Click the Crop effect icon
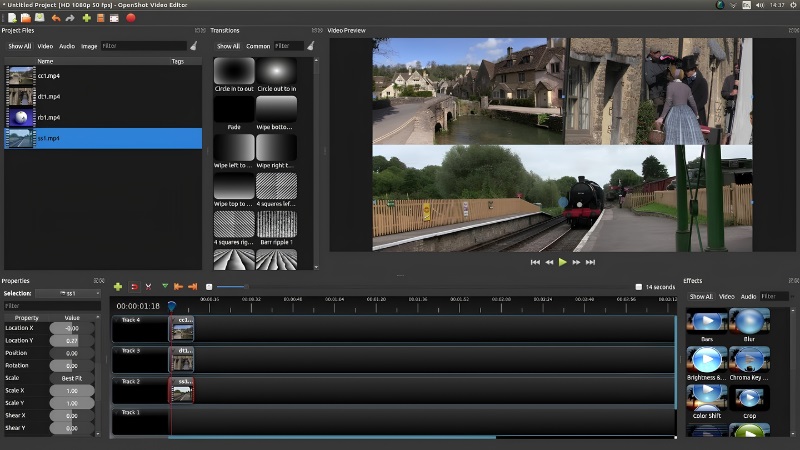 [x=749, y=398]
